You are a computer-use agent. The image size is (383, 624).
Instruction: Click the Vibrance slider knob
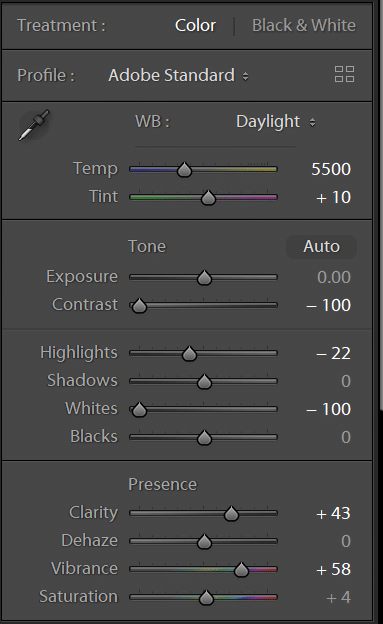[x=241, y=570]
